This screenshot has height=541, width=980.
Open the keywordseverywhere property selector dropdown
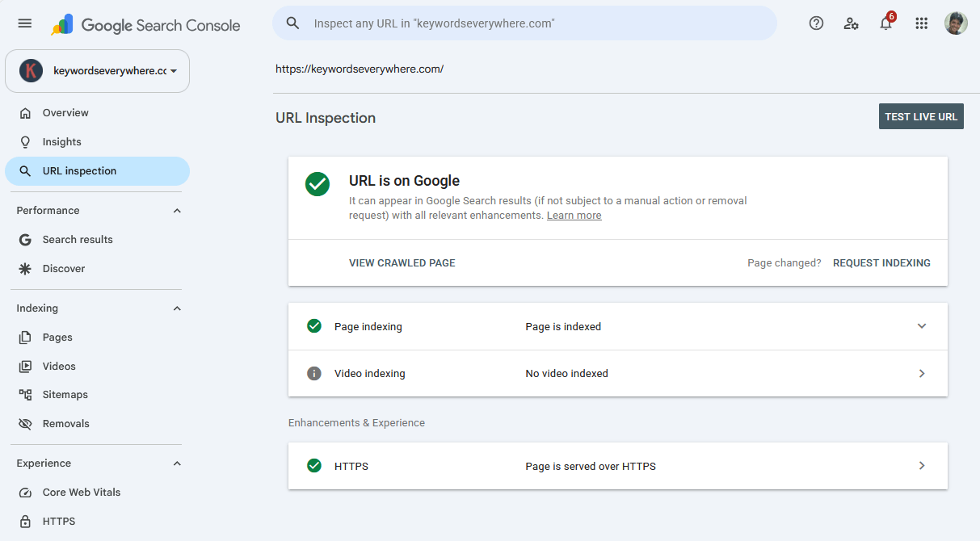pos(98,71)
